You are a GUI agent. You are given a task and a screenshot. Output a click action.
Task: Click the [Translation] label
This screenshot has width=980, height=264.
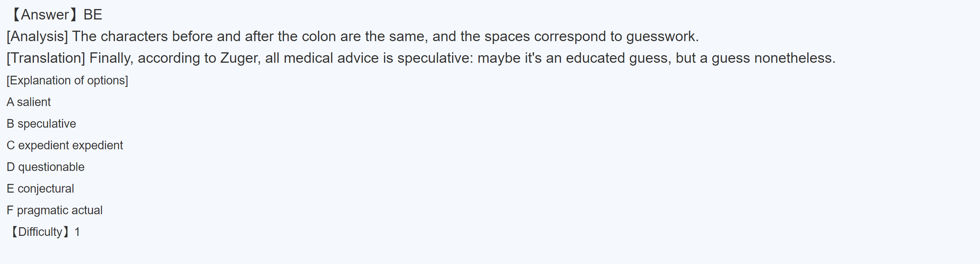[46, 58]
